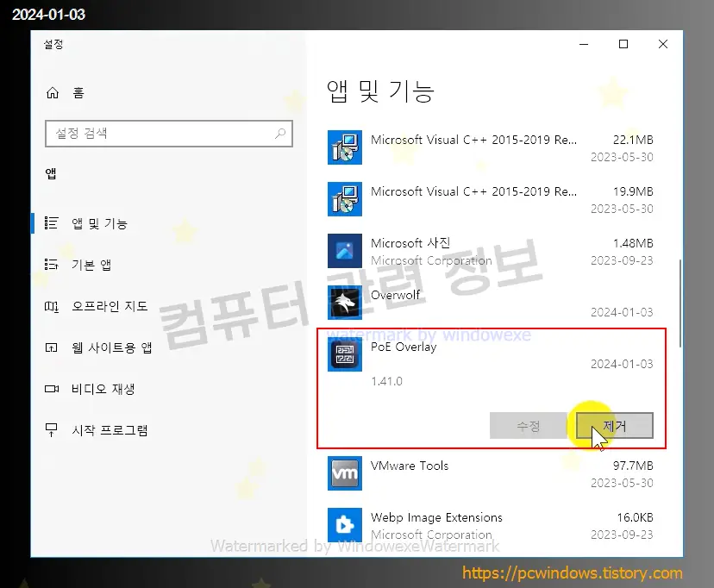Select the VMware Tools app name
Screen dimensions: 714x588
point(410,466)
